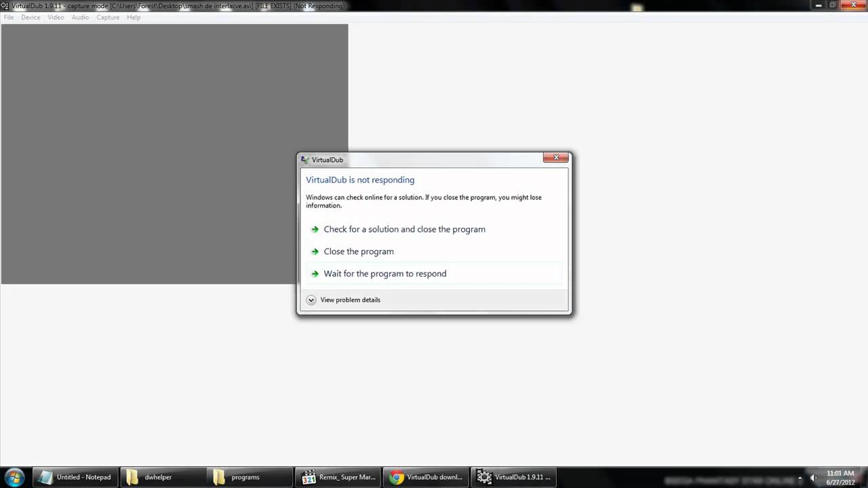Click the volume speaker icon in system tray

(813, 478)
